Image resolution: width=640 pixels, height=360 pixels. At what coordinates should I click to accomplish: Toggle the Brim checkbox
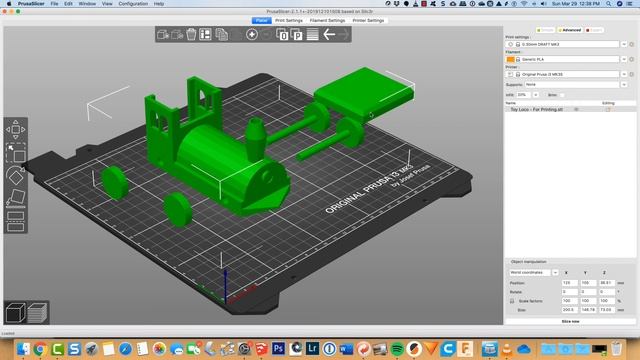tap(562, 95)
